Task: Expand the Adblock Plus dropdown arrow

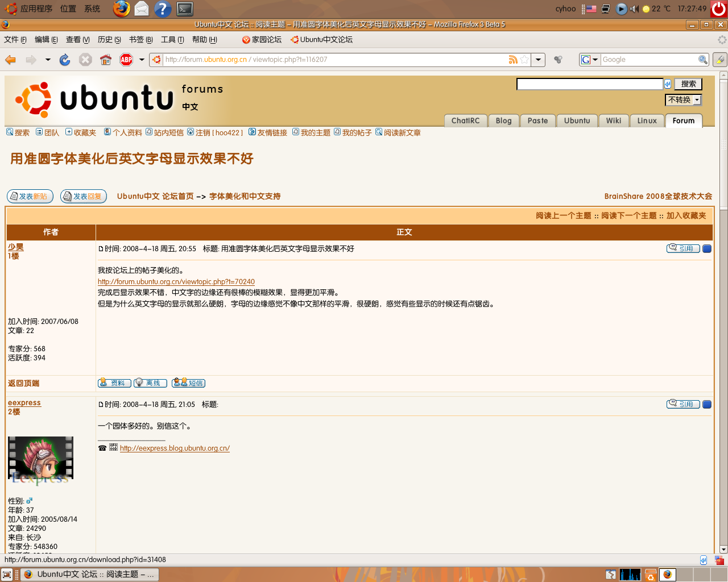Action: click(142, 60)
